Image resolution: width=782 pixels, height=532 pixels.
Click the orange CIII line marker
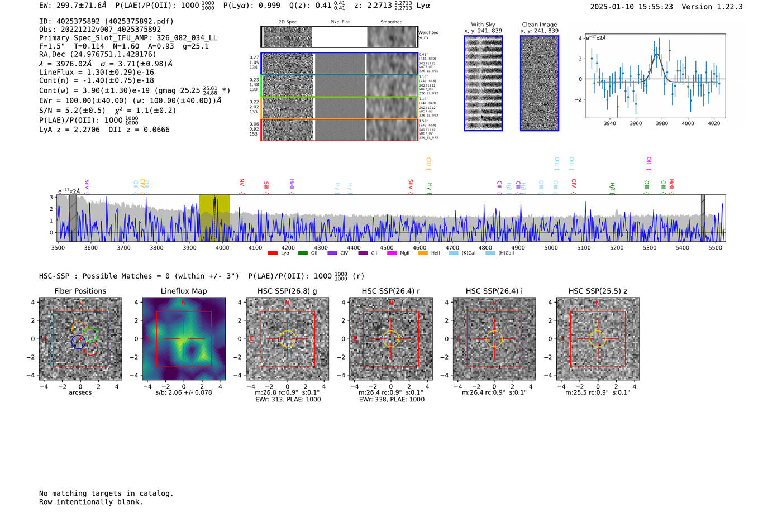(428, 164)
